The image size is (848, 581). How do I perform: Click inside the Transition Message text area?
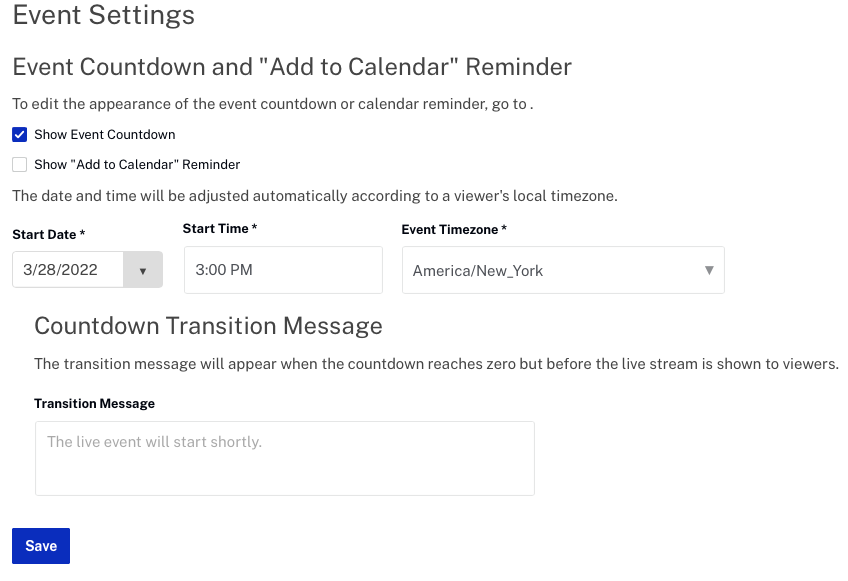[285, 459]
